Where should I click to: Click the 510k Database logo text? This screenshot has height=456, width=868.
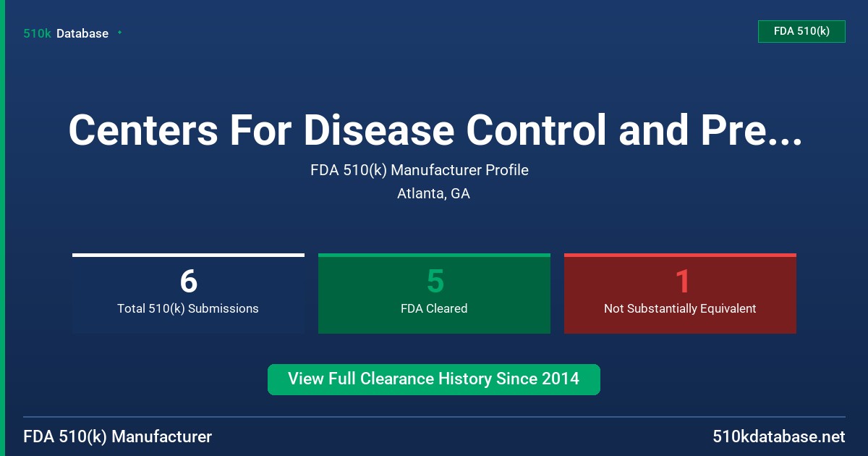(x=66, y=33)
